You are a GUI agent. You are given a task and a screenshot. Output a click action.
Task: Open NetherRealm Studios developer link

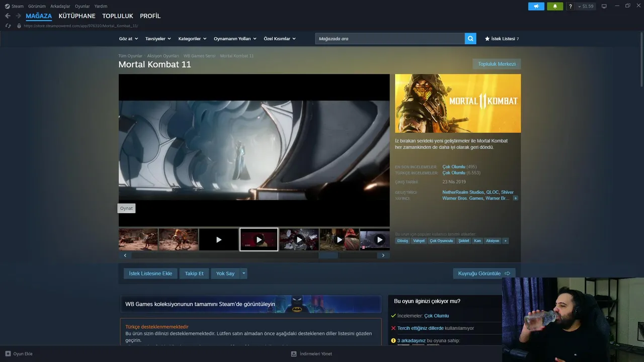click(x=463, y=193)
